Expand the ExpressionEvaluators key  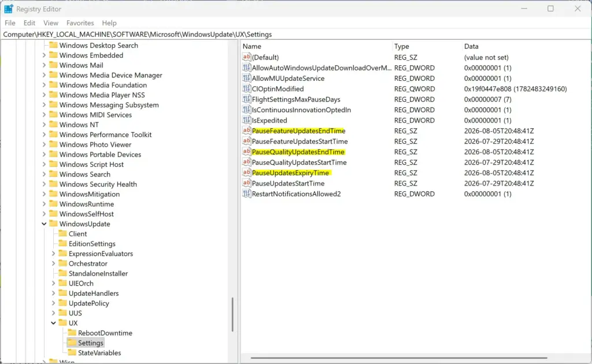click(53, 254)
